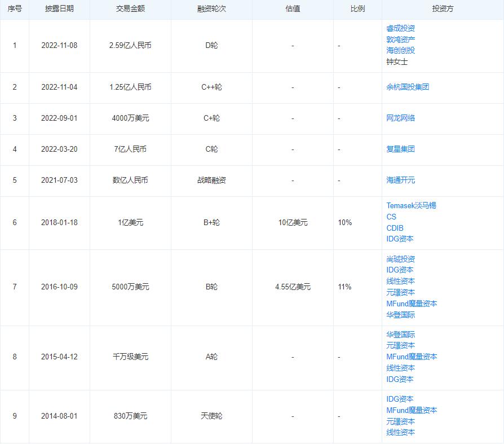Viewport: 504px width, 444px height.
Task: Select the 2.59亿人民币 amount cell
Action: pyautogui.click(x=131, y=45)
